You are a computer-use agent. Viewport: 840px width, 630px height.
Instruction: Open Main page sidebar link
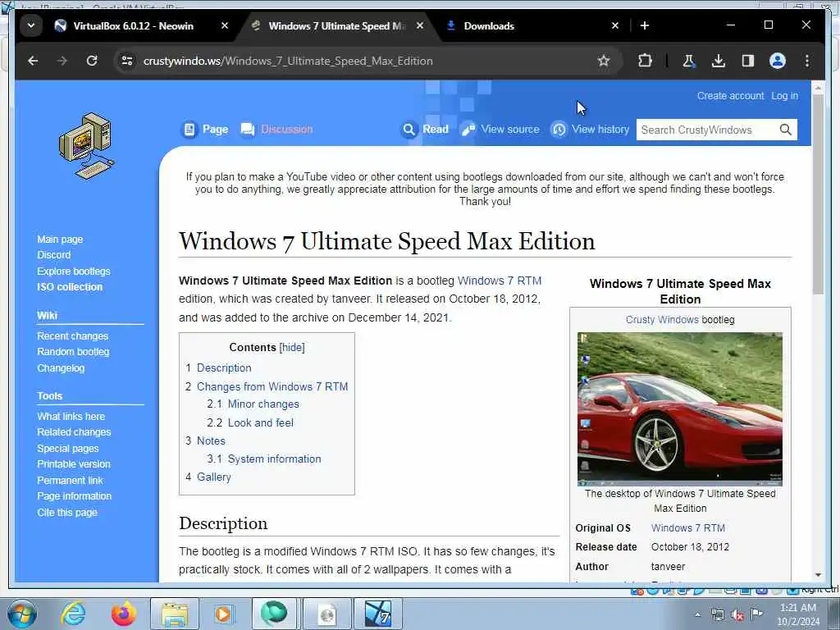point(60,240)
